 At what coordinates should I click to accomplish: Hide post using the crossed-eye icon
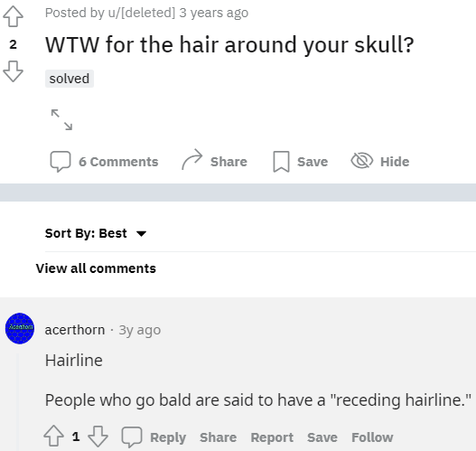point(362,160)
